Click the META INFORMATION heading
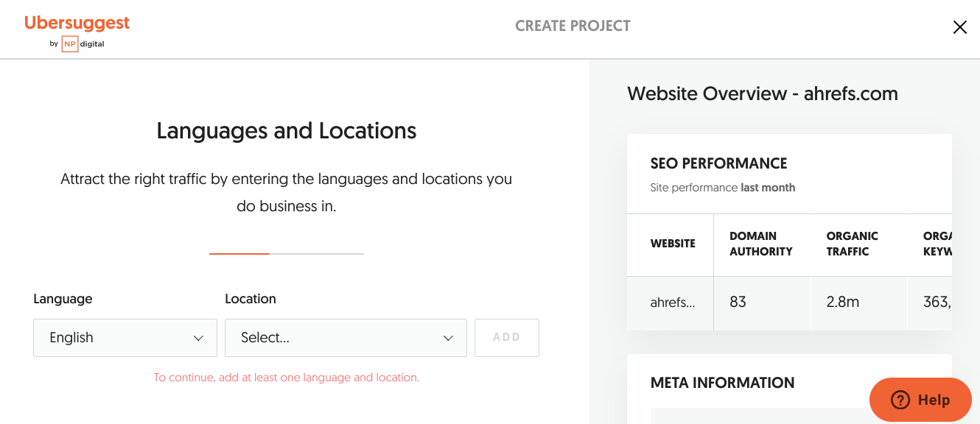 pyautogui.click(x=723, y=383)
